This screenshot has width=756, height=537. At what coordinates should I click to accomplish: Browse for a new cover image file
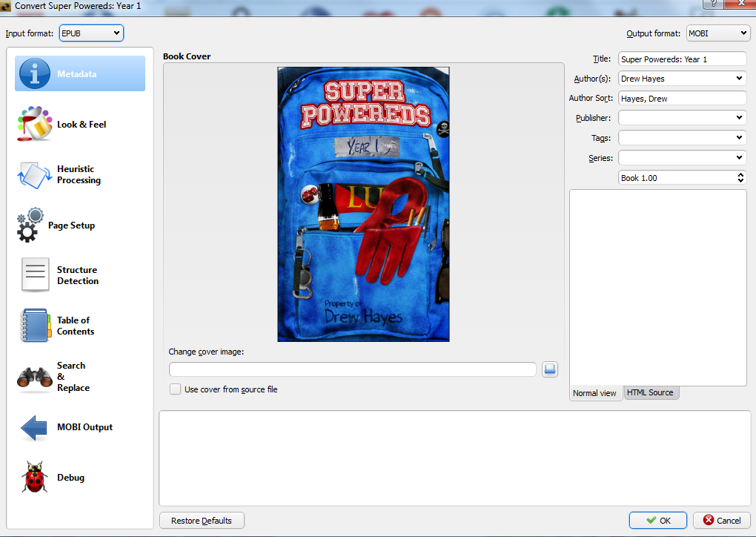[550, 369]
